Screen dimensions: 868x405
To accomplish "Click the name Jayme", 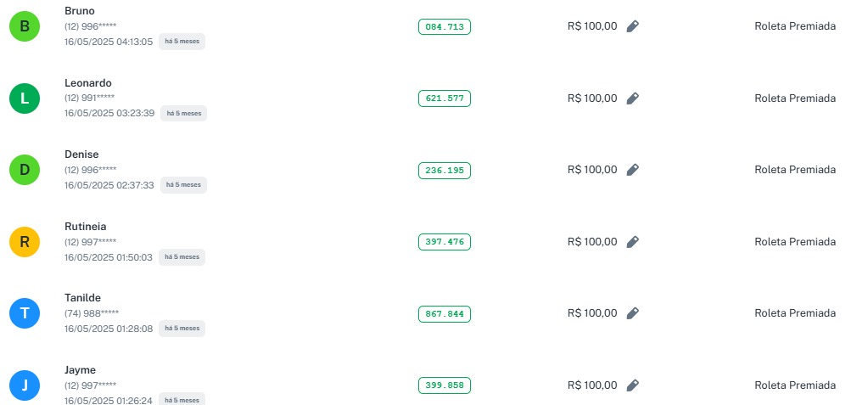I will point(80,370).
